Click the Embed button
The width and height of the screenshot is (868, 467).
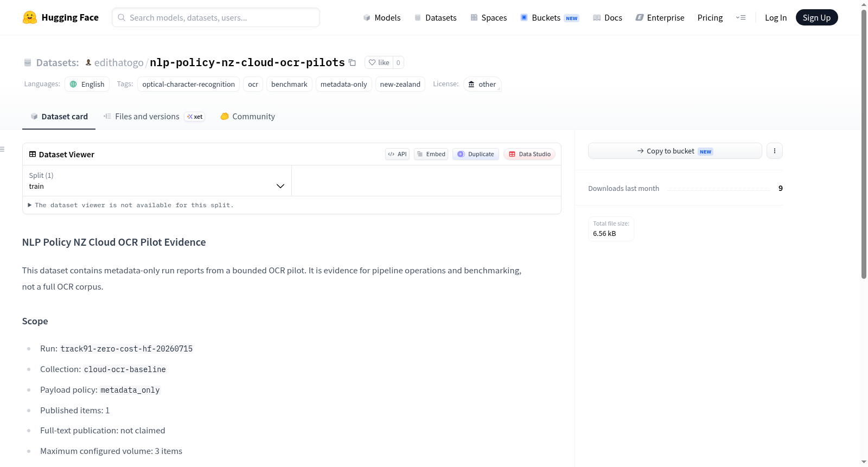point(431,154)
